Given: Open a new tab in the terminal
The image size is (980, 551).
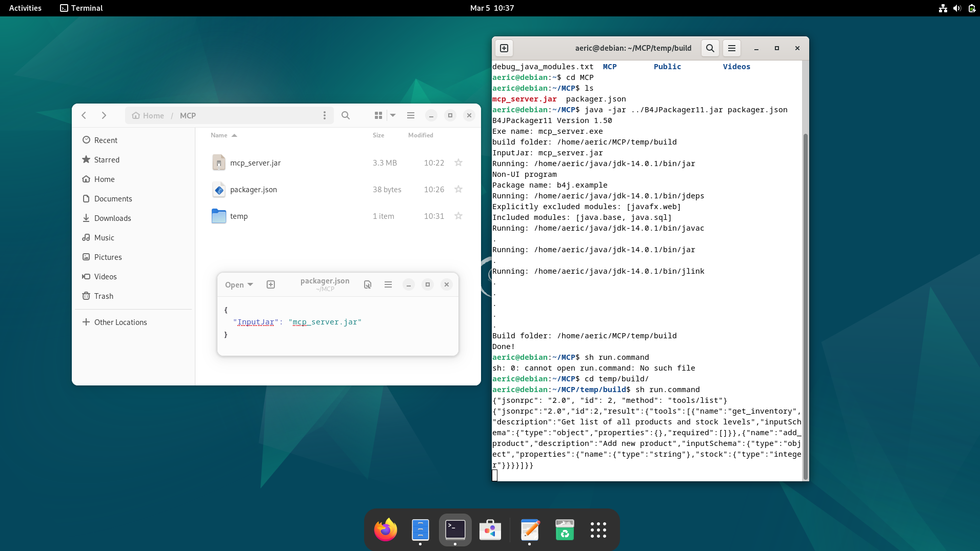Looking at the screenshot, I should tap(504, 48).
